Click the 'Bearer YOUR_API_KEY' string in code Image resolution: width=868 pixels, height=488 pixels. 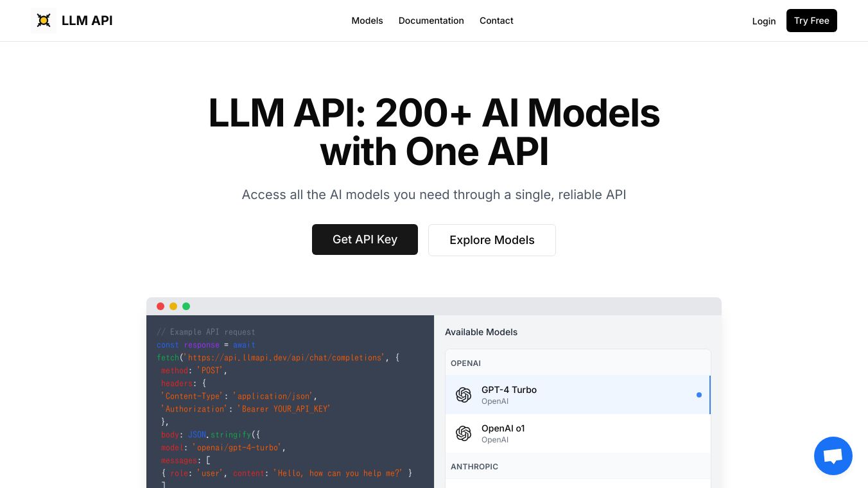point(284,409)
